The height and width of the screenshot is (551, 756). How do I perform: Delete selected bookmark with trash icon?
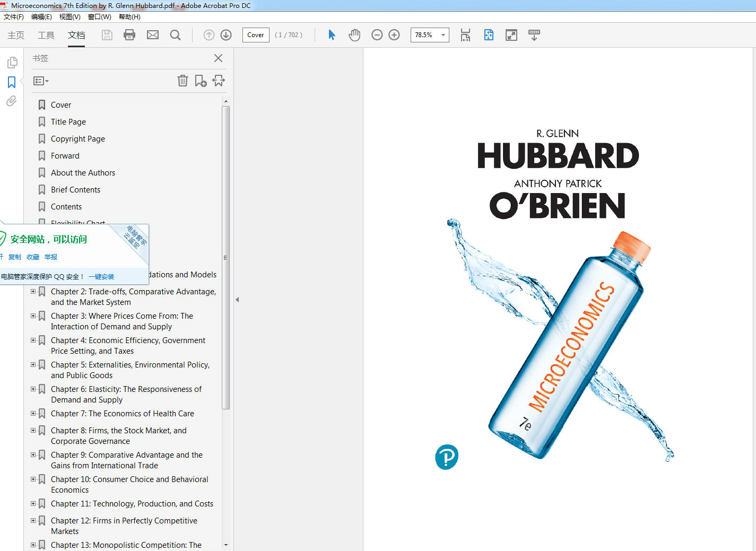click(183, 81)
